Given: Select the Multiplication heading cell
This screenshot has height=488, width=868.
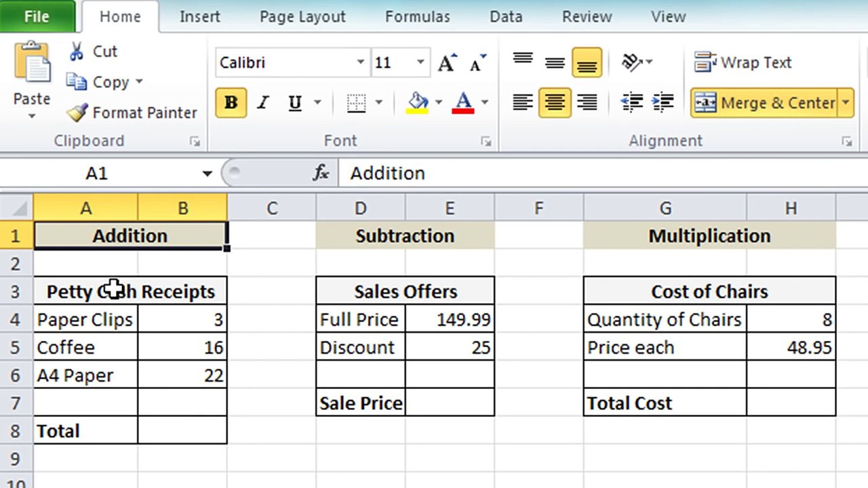Looking at the screenshot, I should point(709,236).
